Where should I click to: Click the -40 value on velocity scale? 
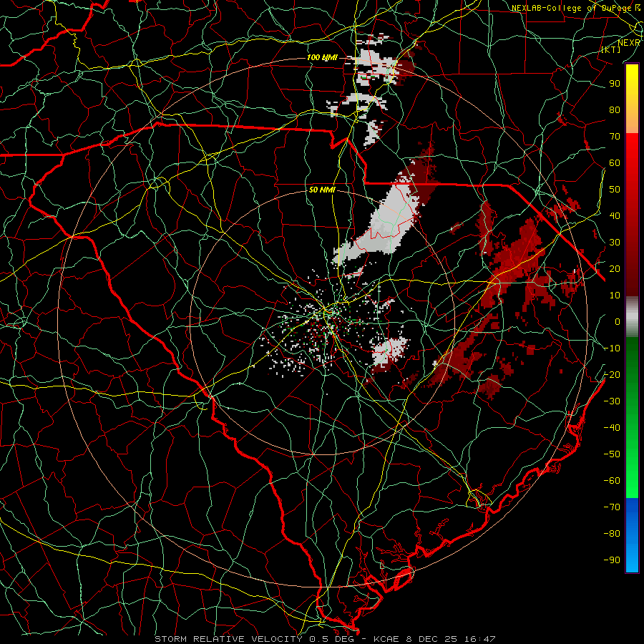(612, 428)
